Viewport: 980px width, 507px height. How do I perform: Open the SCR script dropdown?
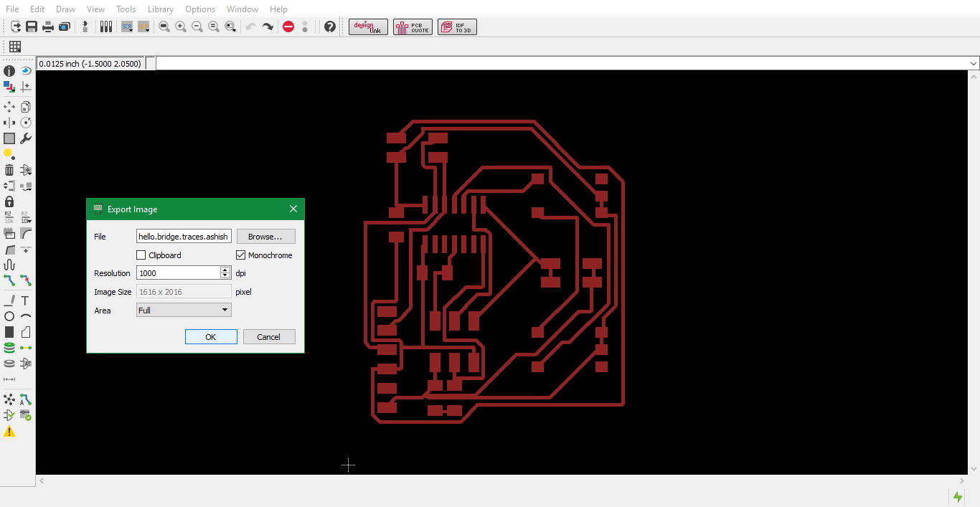pyautogui.click(x=127, y=27)
